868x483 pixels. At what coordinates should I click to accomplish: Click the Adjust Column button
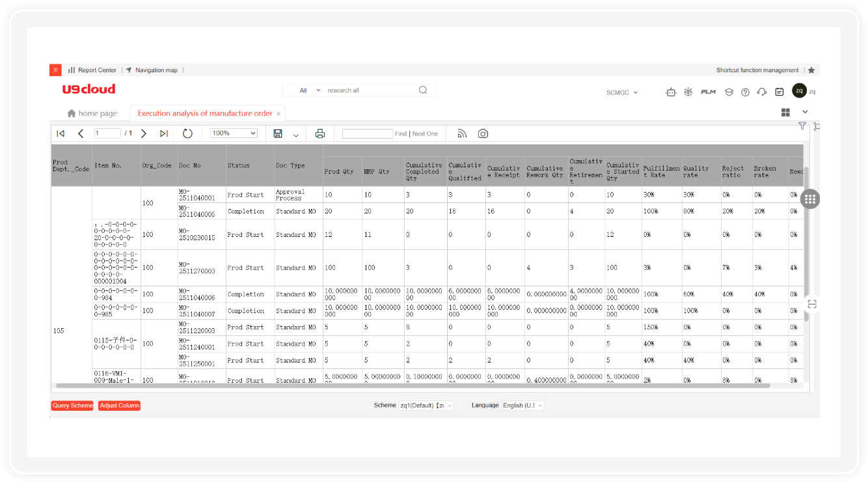click(119, 406)
